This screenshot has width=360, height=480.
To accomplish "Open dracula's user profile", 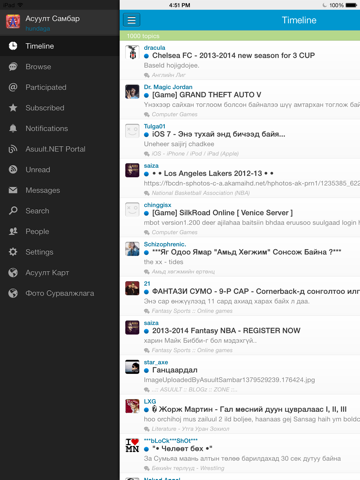I will pos(154,48).
